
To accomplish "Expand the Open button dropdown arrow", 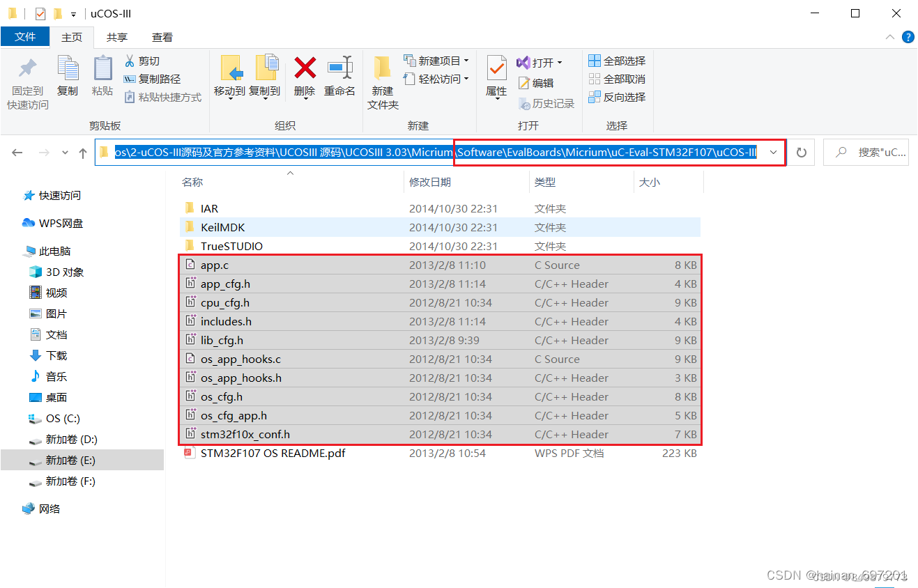I will 559,63.
